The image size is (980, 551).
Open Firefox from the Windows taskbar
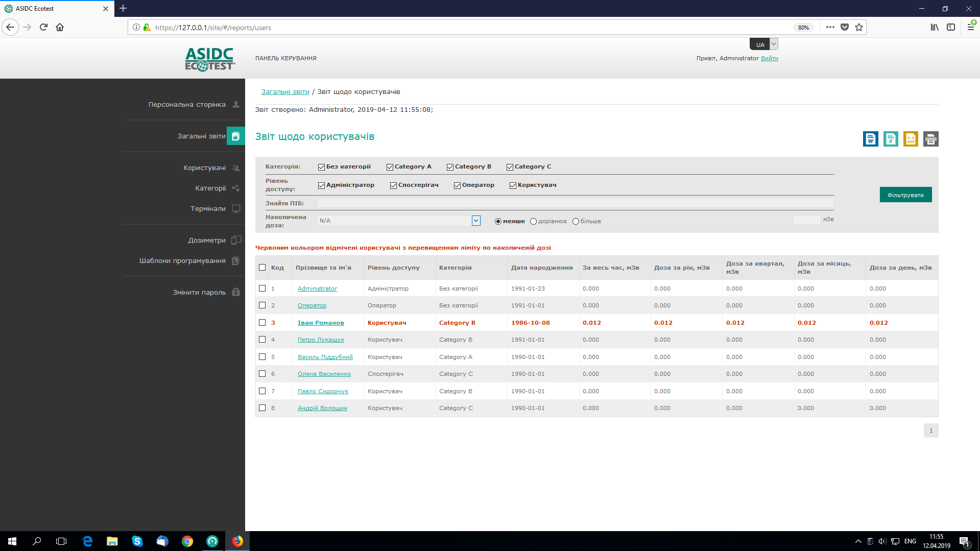(237, 541)
